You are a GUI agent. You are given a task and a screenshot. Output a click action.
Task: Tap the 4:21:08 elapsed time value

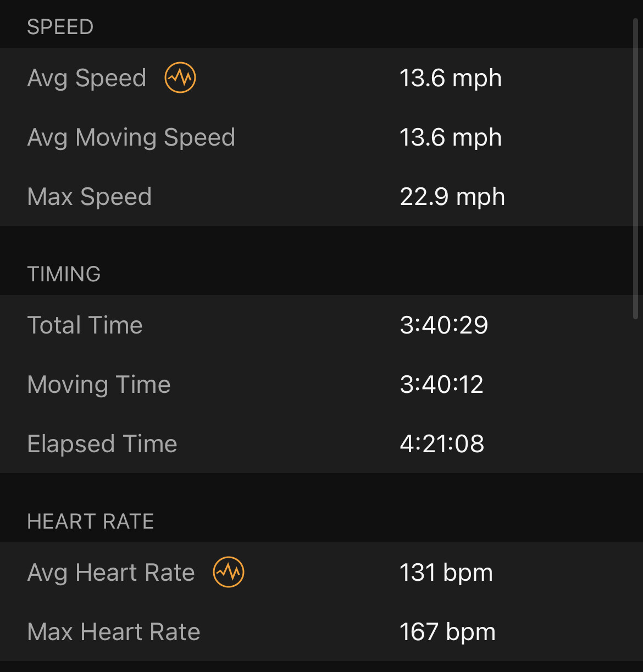tap(442, 443)
